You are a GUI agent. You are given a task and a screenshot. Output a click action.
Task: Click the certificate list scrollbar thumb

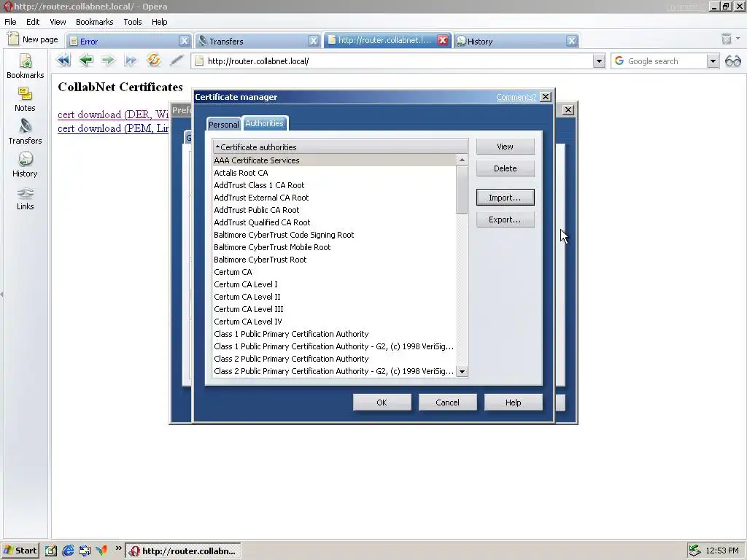[x=462, y=190]
